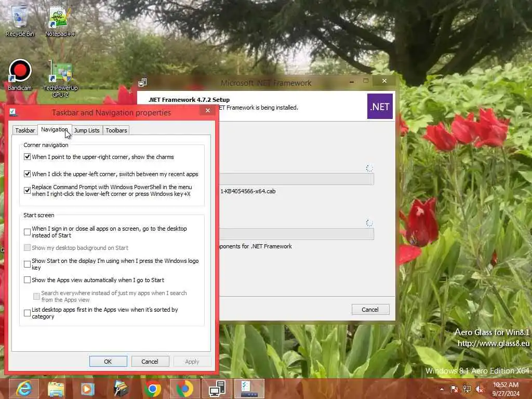Viewport: 532px width, 399px height.
Task: Enable Show Apps view automatically checkbox
Action: [27, 280]
